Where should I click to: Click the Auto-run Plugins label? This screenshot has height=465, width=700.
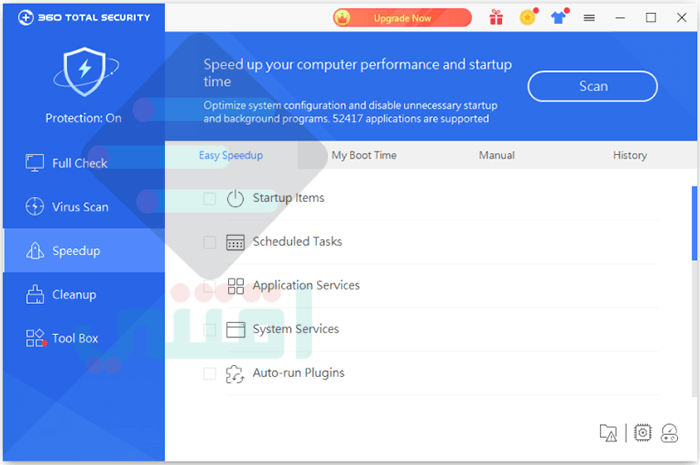coord(299,373)
